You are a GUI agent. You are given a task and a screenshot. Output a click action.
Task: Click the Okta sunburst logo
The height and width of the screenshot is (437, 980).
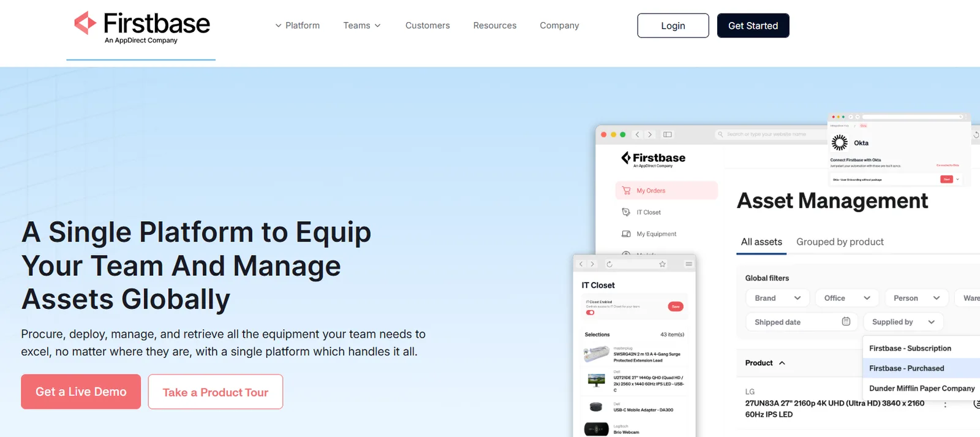coord(839,143)
